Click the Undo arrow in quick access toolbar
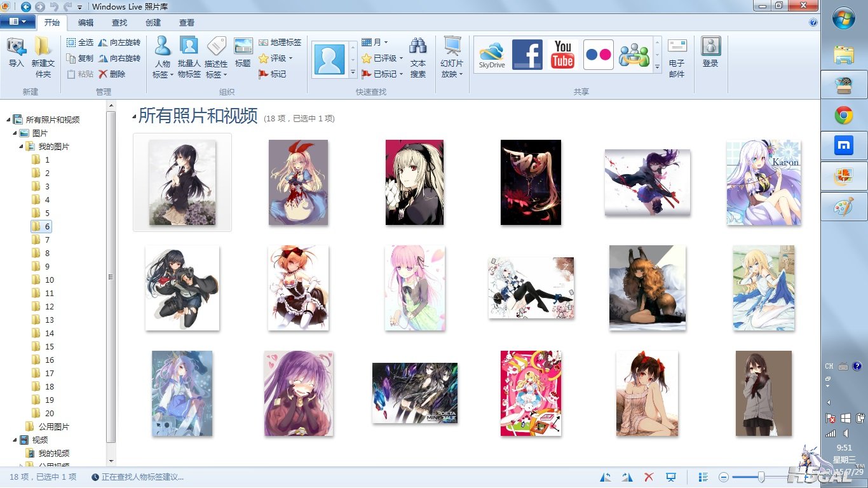868x488 pixels. coord(54,6)
